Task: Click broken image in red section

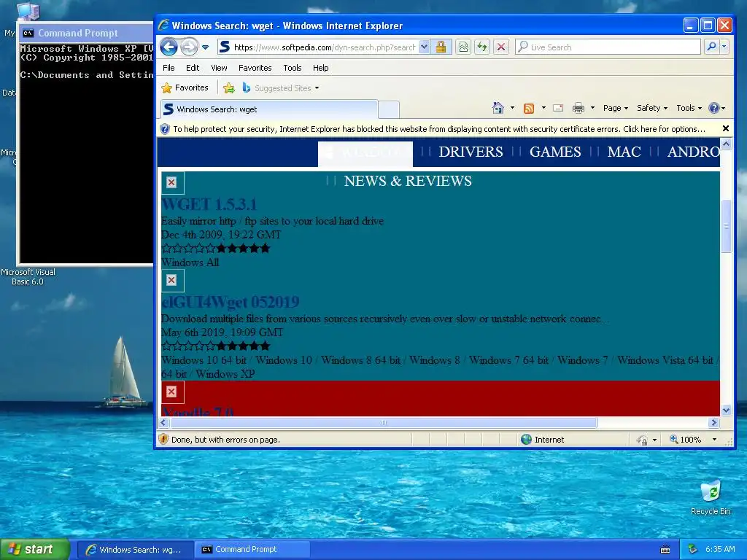Action: coord(172,392)
